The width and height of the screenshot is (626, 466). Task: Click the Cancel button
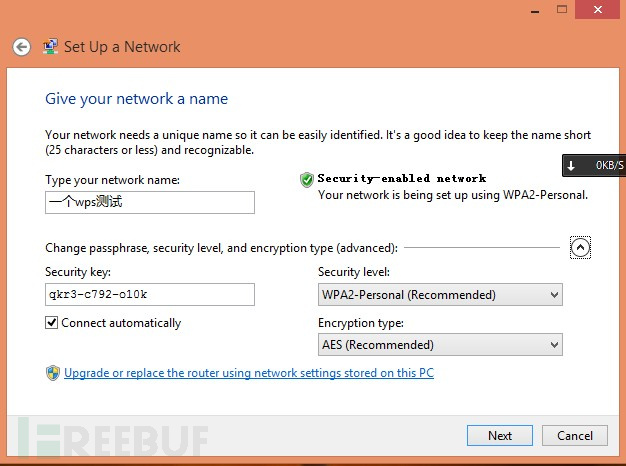(575, 436)
